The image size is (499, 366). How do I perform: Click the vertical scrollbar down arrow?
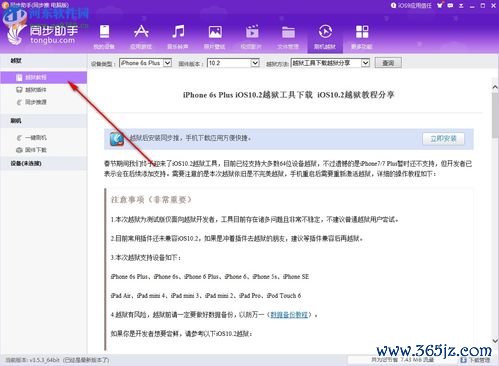point(495,341)
